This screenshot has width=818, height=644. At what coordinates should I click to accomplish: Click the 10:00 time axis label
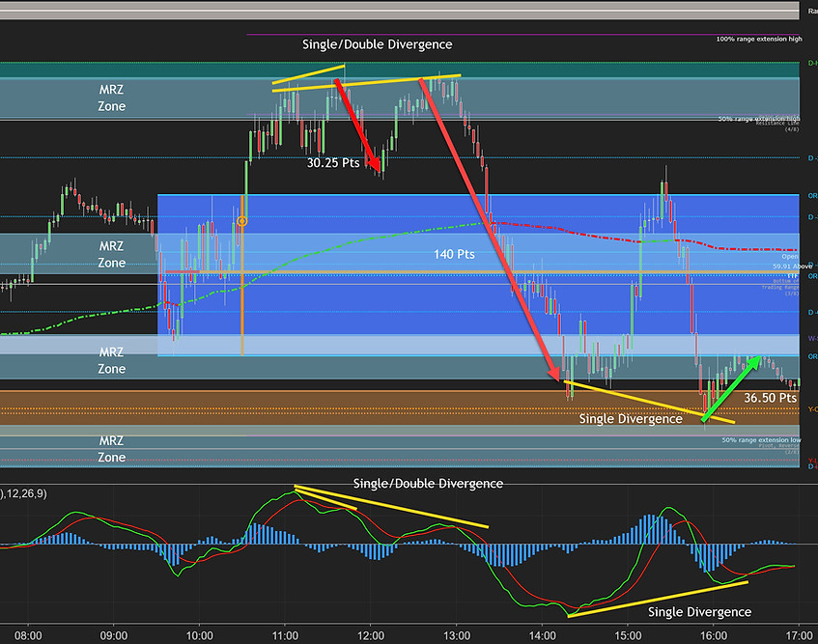click(199, 635)
